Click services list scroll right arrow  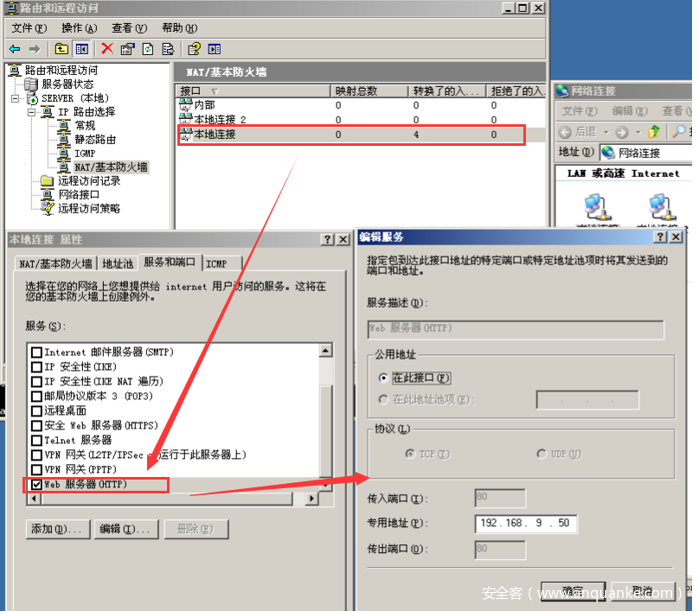coord(312,499)
